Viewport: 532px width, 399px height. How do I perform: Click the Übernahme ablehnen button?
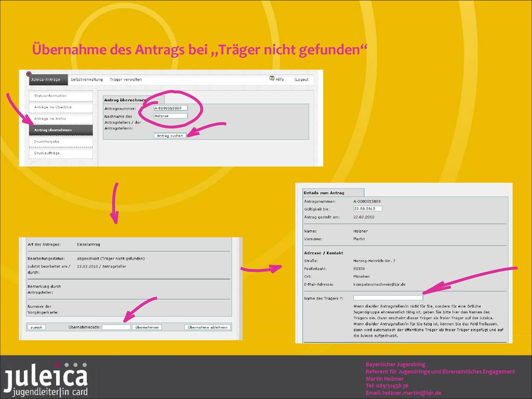[208, 327]
